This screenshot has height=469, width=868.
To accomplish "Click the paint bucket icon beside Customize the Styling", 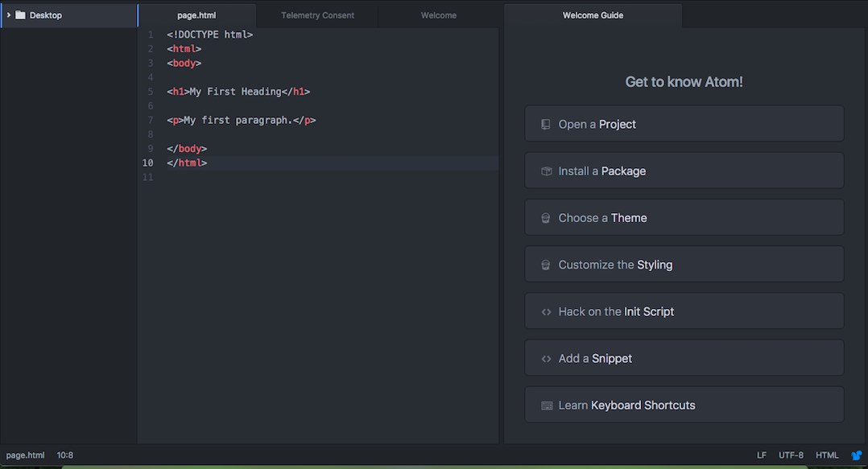I will tap(546, 265).
